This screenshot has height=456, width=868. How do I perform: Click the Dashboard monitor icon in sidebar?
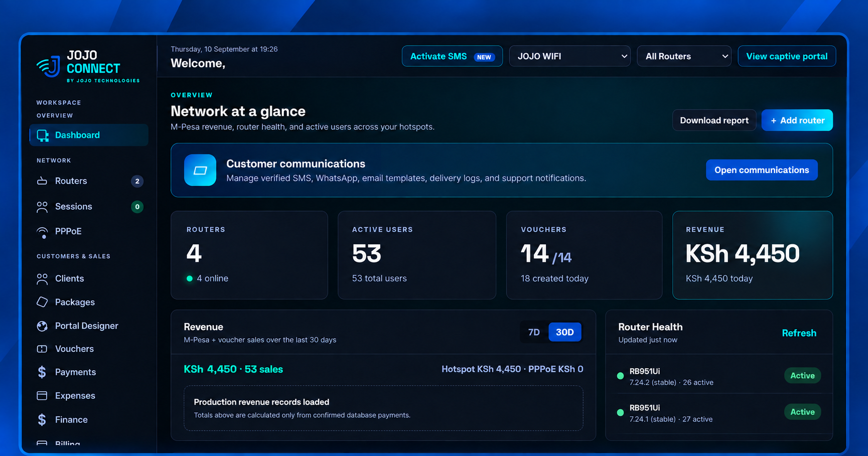pyautogui.click(x=43, y=135)
